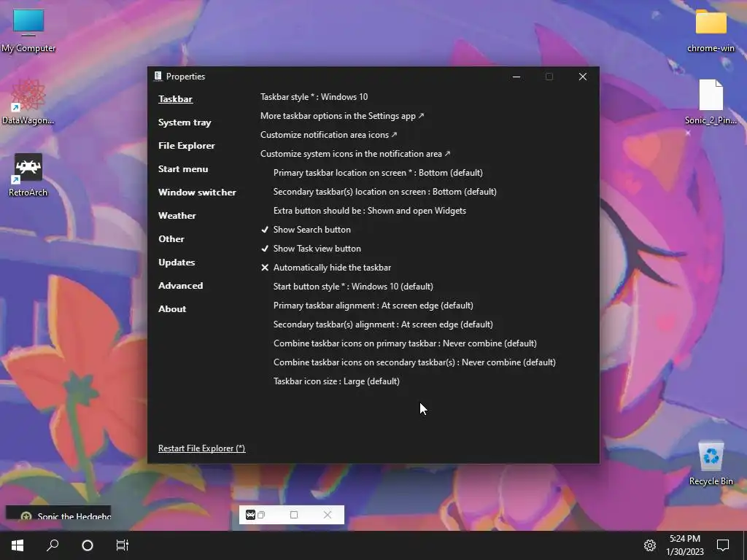This screenshot has height=560, width=747.
Task: Change Start button style option
Action: [x=353, y=287]
